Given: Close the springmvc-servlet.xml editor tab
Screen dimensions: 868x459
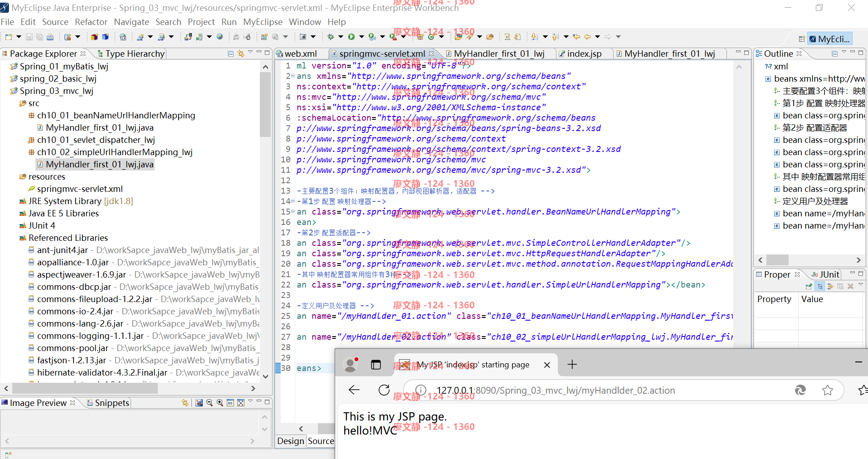Looking at the screenshot, I should pyautogui.click(x=431, y=54).
